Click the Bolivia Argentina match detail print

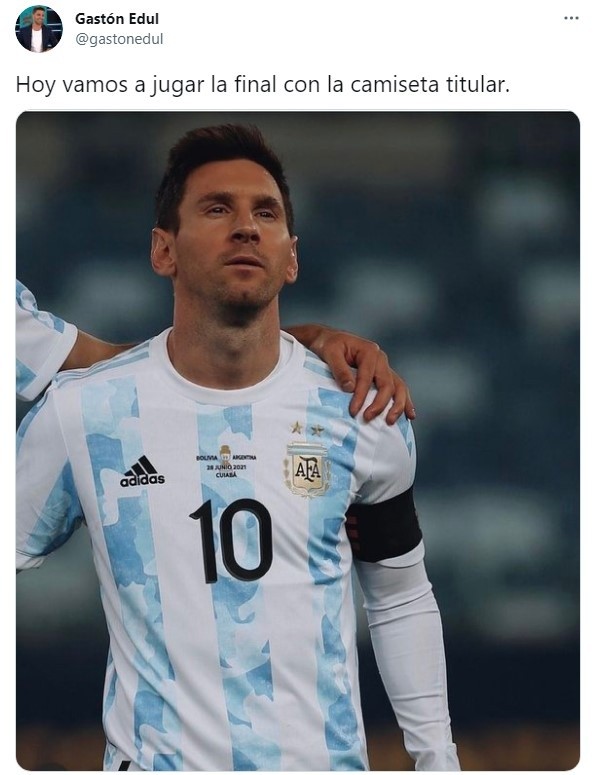[x=226, y=461]
